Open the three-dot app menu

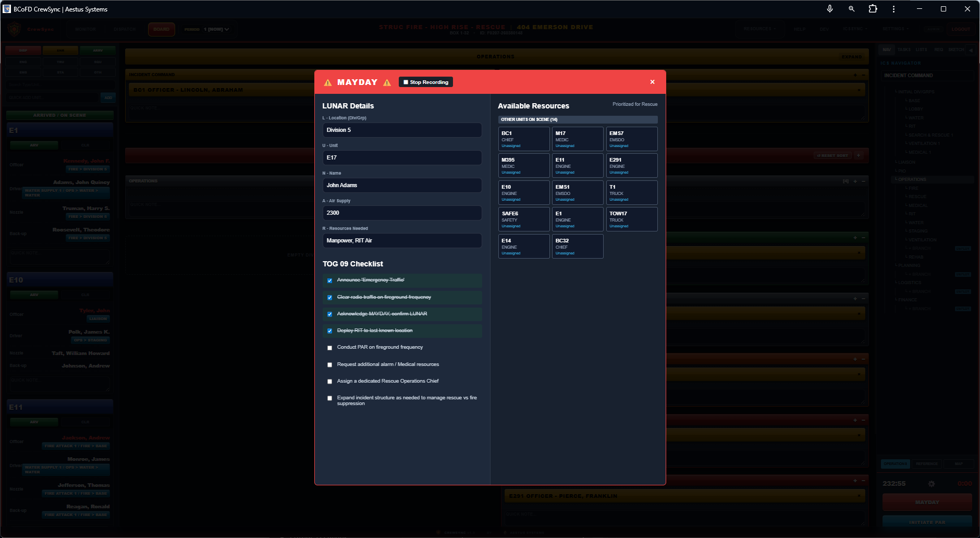tap(893, 9)
